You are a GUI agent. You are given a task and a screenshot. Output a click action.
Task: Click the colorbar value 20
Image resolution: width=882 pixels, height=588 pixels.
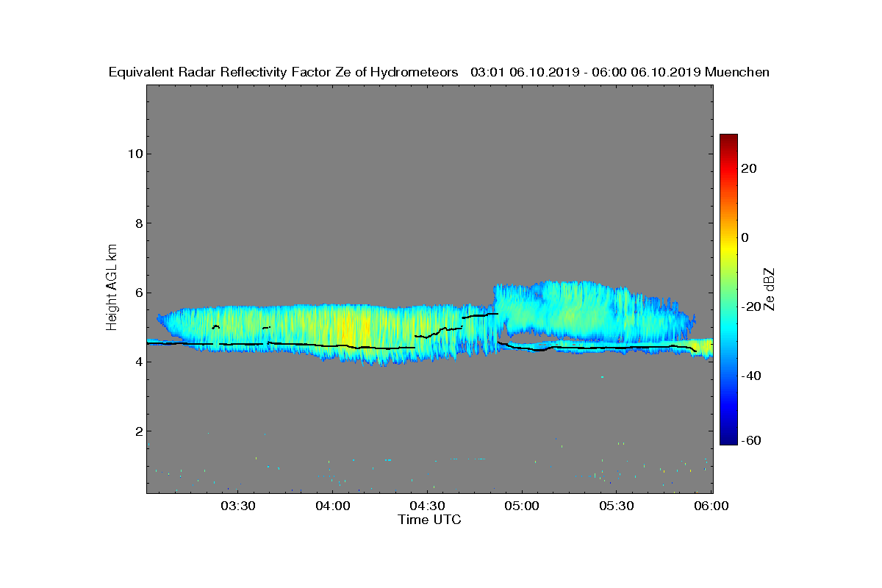click(749, 168)
